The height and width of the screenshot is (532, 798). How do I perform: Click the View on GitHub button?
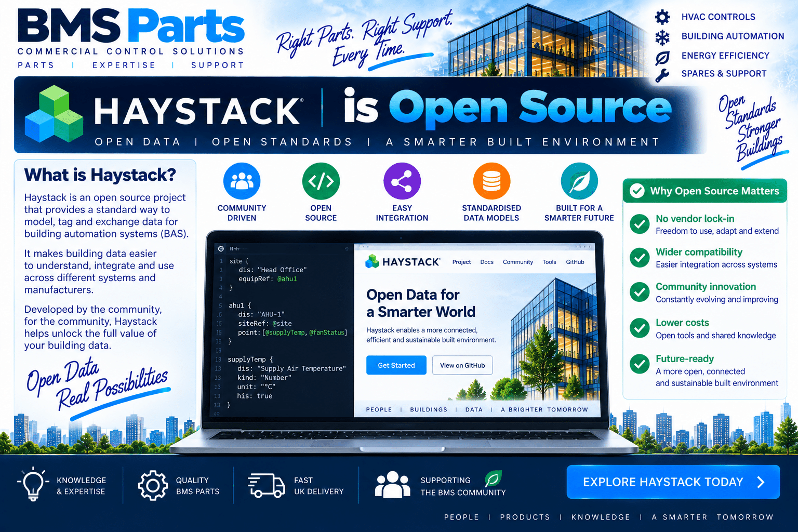462,365
